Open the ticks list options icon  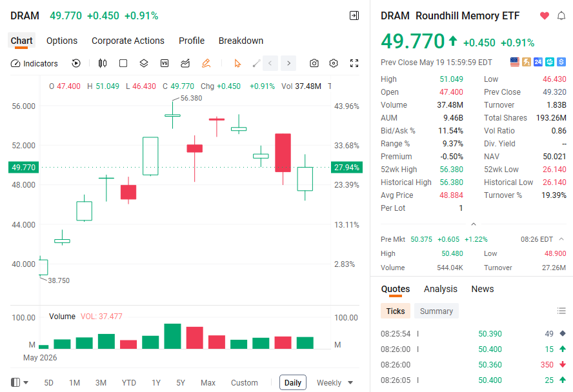click(561, 311)
